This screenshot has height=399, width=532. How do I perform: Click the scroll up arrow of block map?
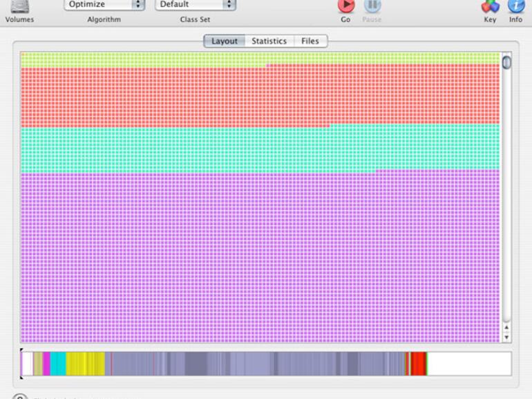coord(506,327)
